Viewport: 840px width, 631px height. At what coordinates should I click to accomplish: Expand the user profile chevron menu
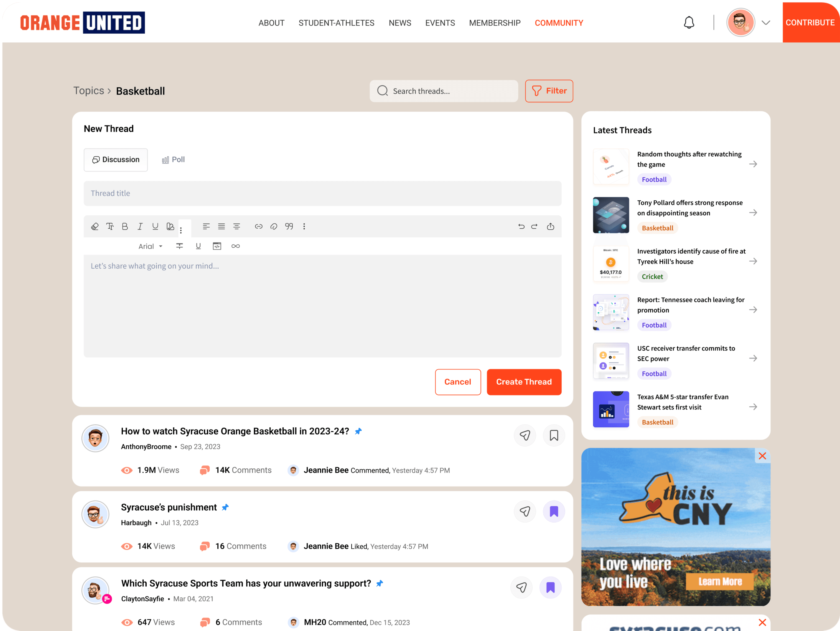[x=766, y=23]
